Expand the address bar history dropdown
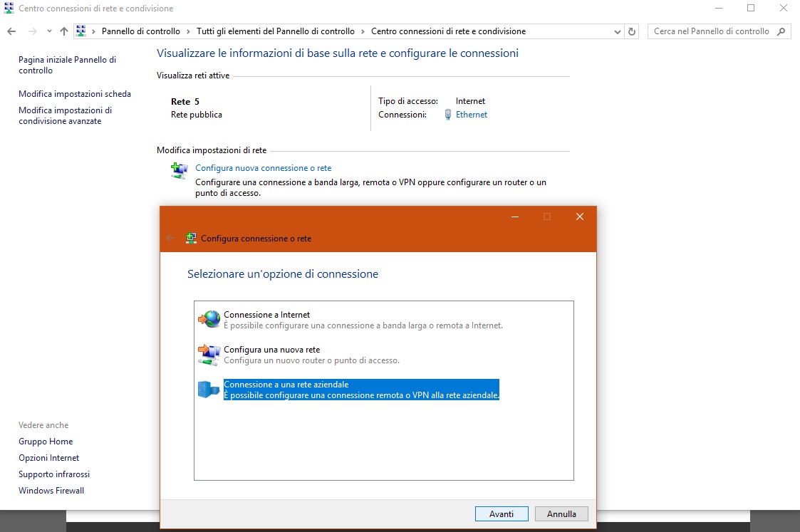 point(617,31)
